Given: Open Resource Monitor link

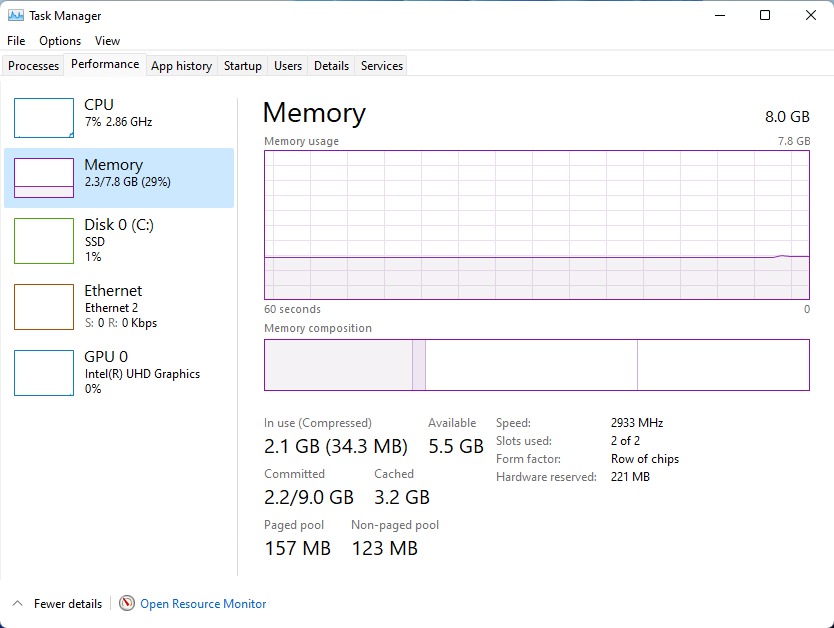Looking at the screenshot, I should pos(203,604).
